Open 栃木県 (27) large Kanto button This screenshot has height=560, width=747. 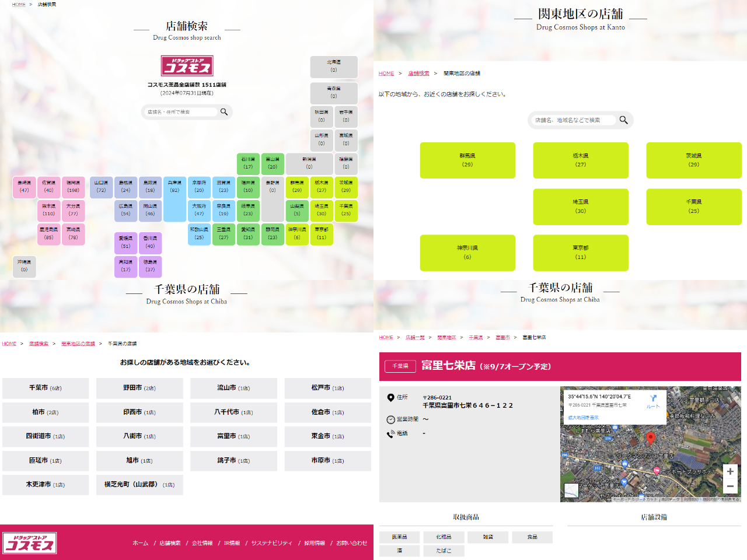coord(581,160)
